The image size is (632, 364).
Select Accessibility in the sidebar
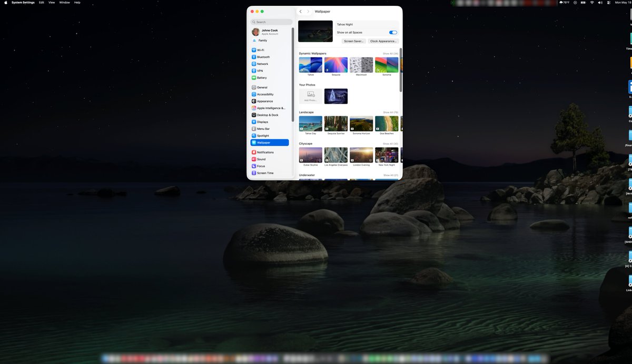click(x=270, y=94)
